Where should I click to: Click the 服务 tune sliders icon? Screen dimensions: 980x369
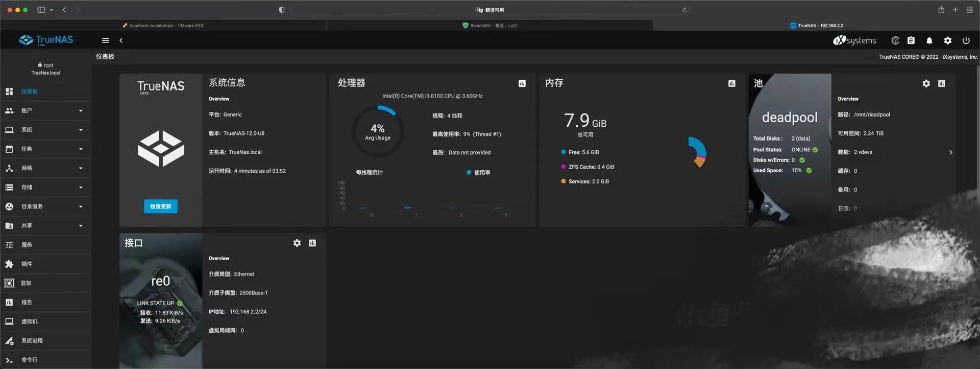(x=9, y=245)
